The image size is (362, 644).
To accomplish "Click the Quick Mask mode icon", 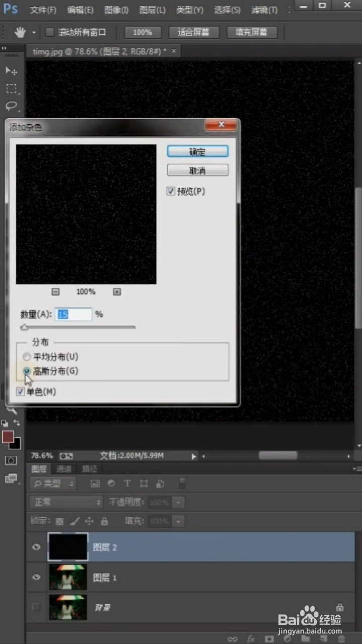I will coord(11,460).
